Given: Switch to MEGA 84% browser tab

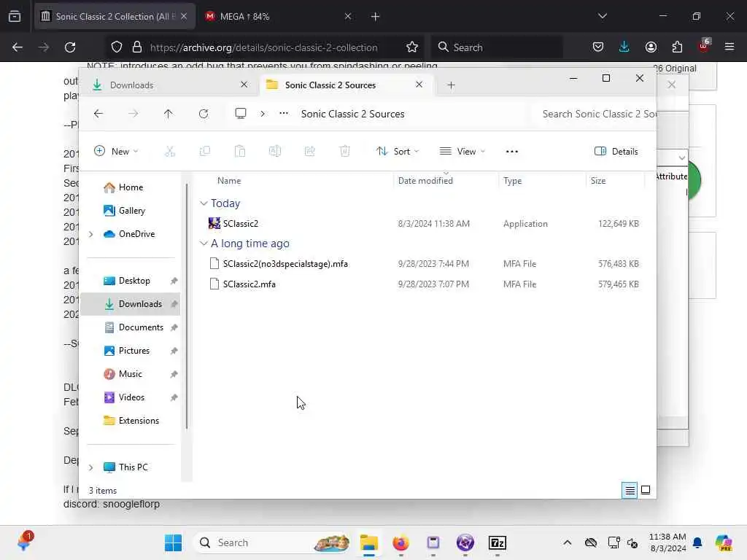Looking at the screenshot, I should point(277,16).
